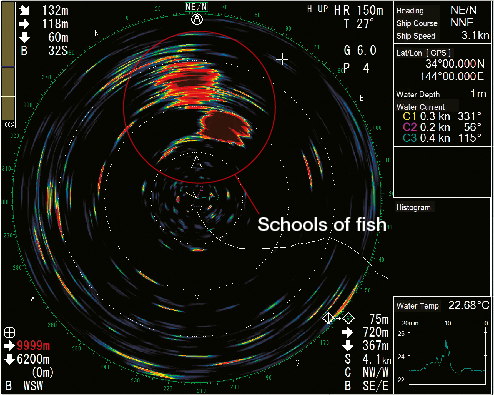Click the HR 150m range readout
Screen dimensions: 494x395
[359, 10]
